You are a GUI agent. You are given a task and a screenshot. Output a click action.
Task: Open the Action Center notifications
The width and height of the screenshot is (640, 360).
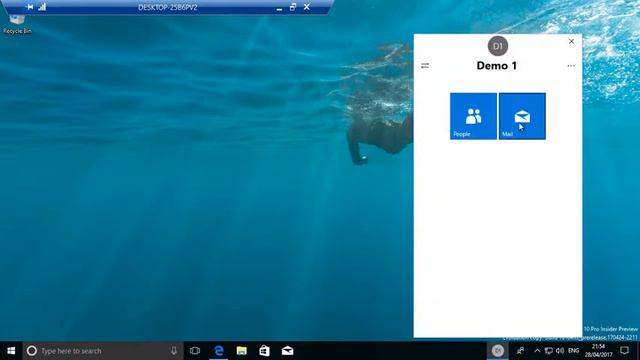(x=624, y=351)
